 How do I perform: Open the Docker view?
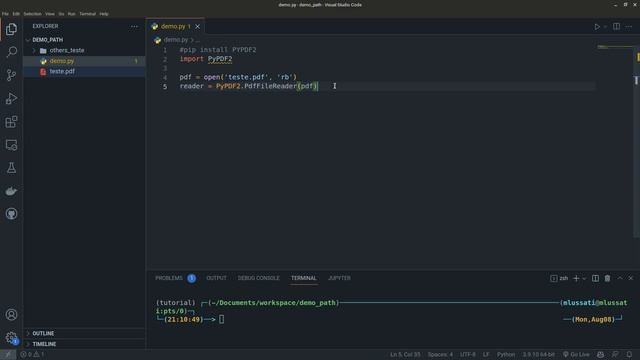tap(11, 191)
